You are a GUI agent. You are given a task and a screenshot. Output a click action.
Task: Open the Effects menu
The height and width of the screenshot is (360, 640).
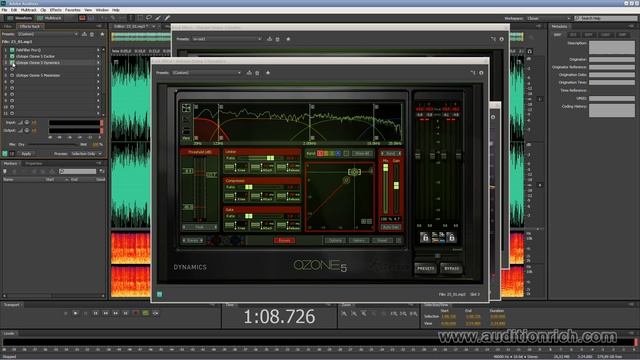(56, 10)
